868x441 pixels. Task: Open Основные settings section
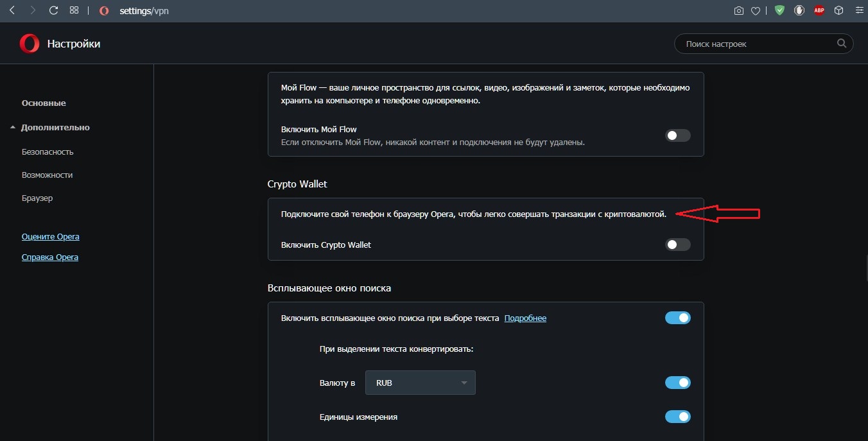44,103
